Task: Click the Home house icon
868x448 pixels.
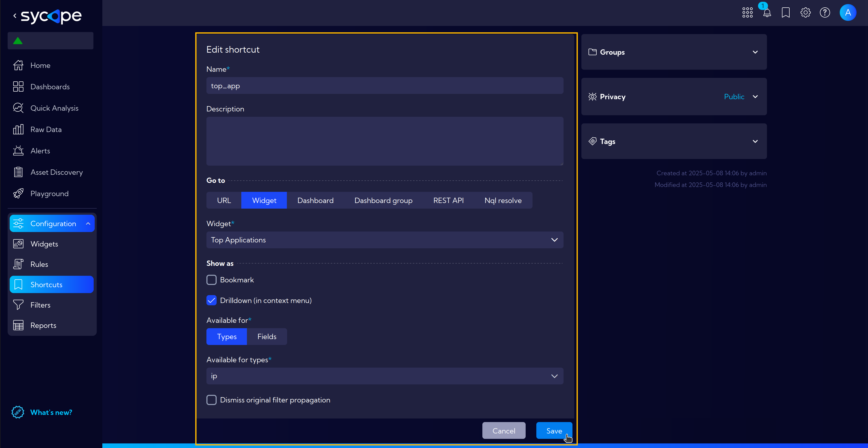Action: (x=18, y=65)
